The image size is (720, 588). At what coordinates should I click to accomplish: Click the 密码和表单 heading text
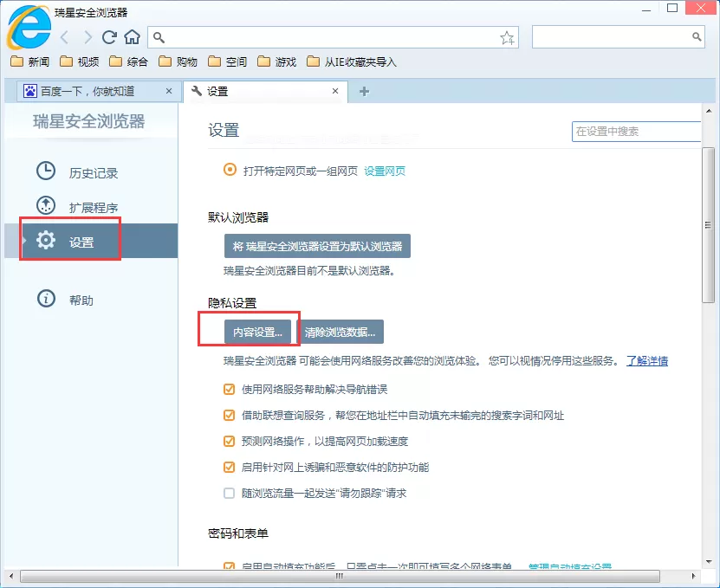238,533
